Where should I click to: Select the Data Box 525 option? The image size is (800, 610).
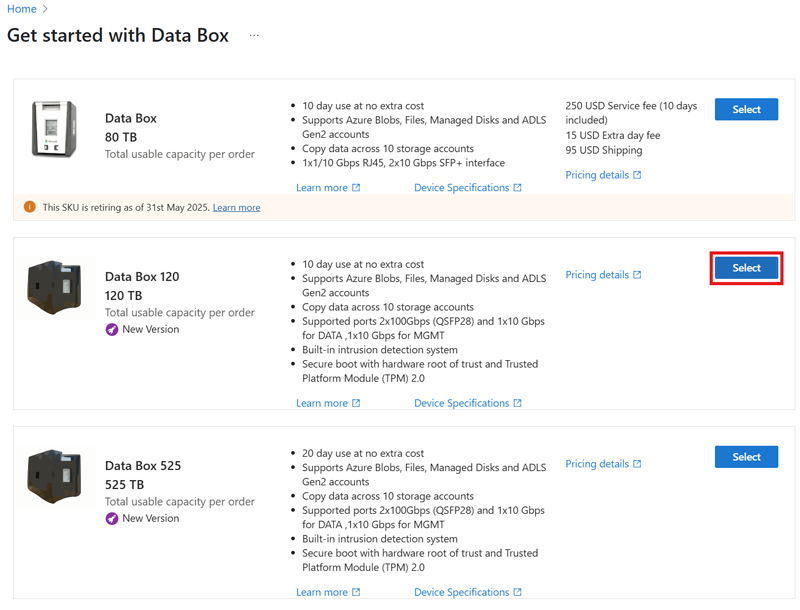click(x=746, y=457)
